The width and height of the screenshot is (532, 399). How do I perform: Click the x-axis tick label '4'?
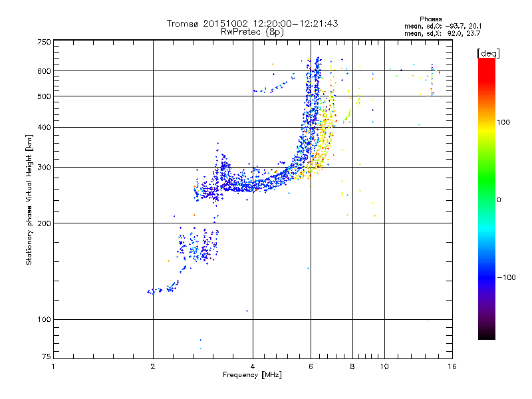253,366
